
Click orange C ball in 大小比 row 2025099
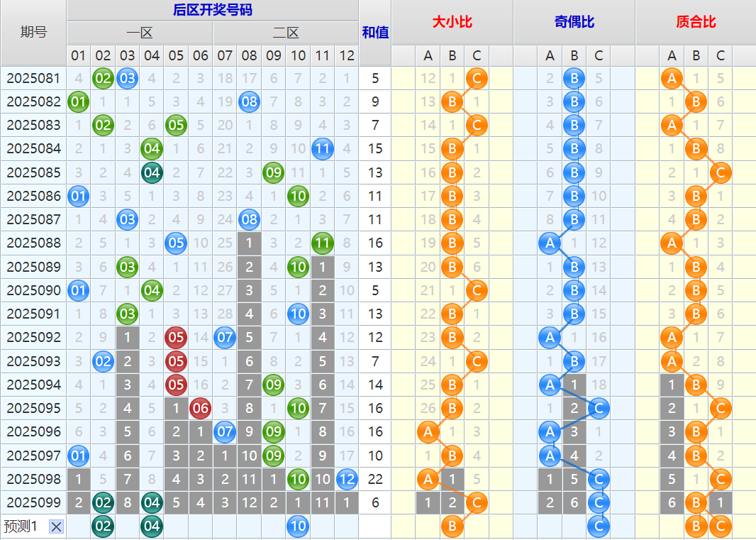477,503
